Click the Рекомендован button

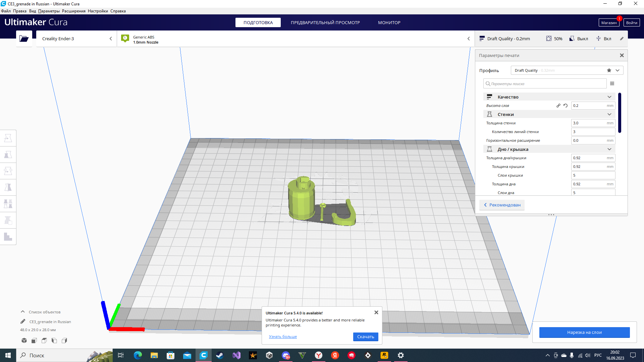pyautogui.click(x=502, y=205)
